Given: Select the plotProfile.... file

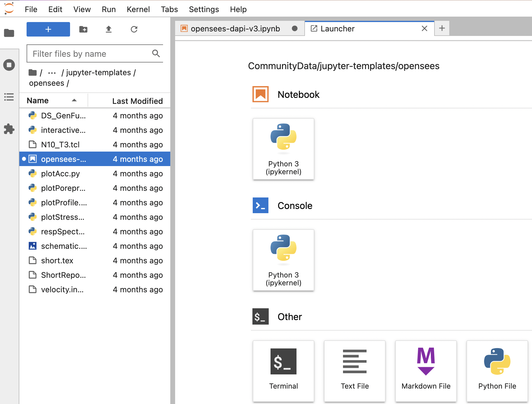Looking at the screenshot, I should click(95, 203).
